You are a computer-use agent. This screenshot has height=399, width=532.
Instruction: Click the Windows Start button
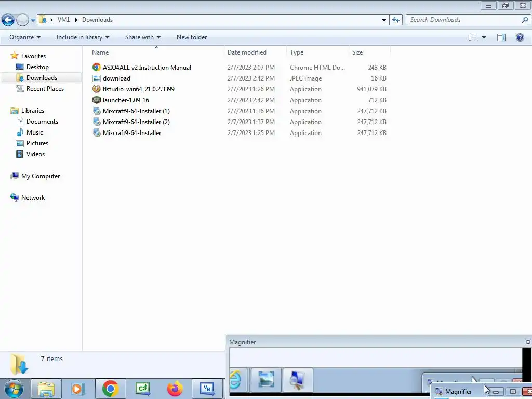pos(14,389)
